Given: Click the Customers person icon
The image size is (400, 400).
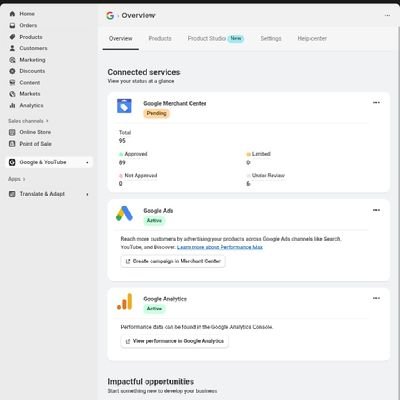Looking at the screenshot, I should (x=12, y=48).
